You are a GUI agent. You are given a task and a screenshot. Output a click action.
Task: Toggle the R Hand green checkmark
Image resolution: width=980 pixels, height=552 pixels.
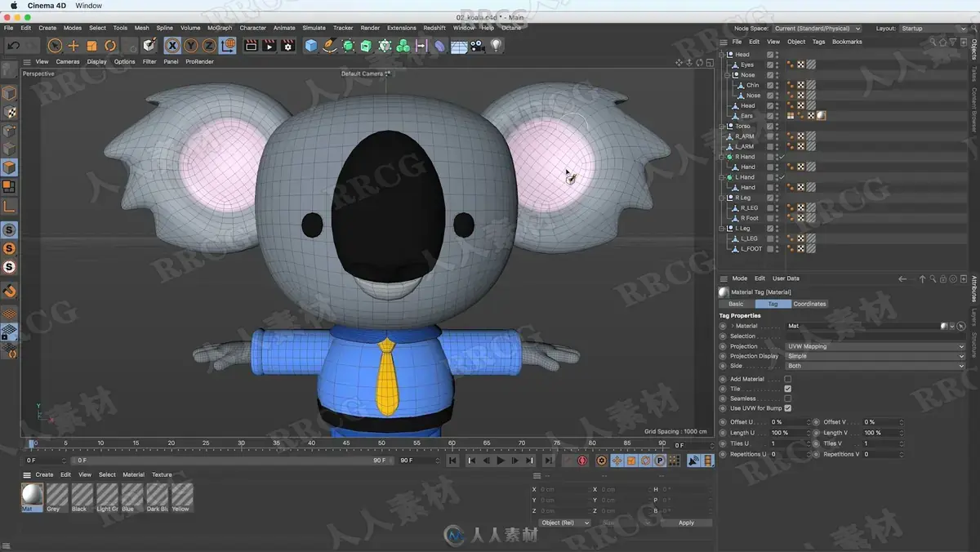tap(782, 157)
